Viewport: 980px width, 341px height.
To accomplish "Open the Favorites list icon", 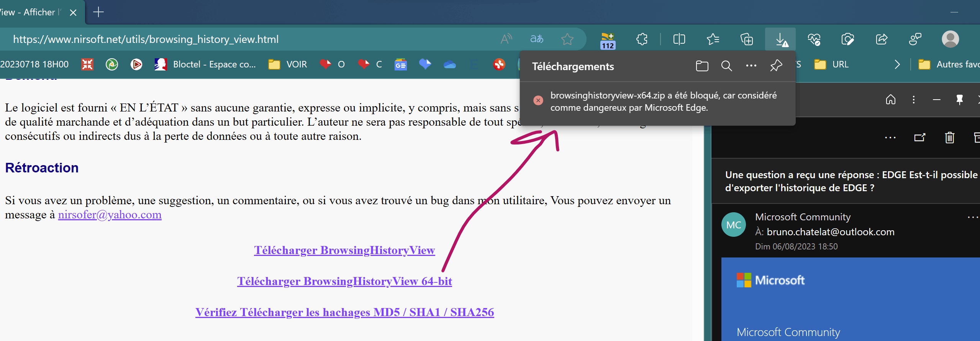I will tap(713, 39).
